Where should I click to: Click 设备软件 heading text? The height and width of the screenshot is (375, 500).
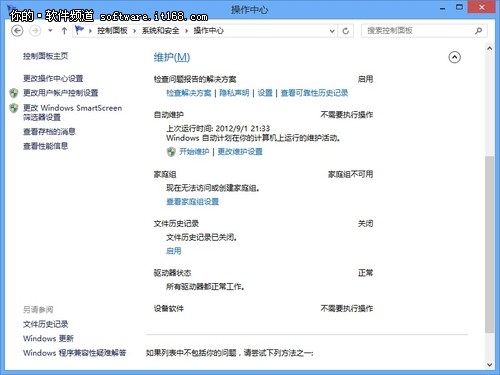tap(168, 309)
